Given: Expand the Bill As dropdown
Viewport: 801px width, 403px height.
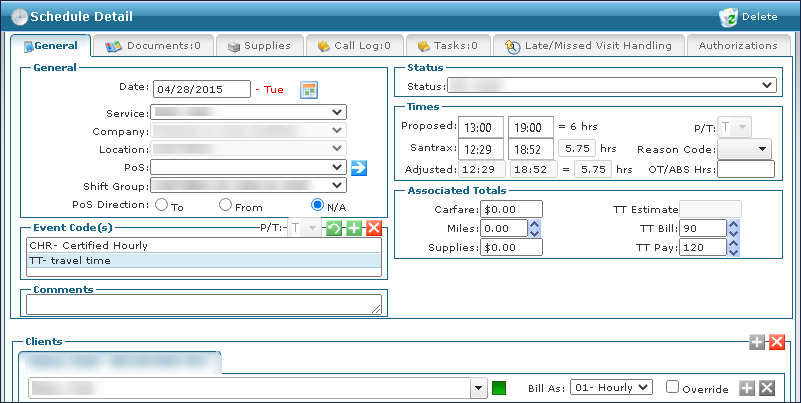Looking at the screenshot, I should pos(611,387).
